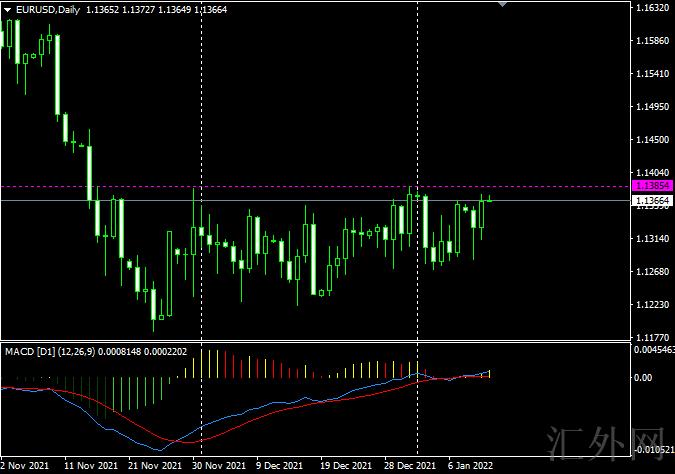Click the chart menu triangle beside EURUSD,Daily
This screenshot has width=675, height=474.
pos(7,10)
